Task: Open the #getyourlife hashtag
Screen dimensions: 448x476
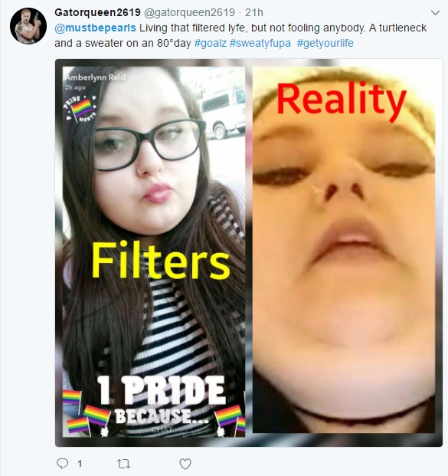Action: (325, 43)
